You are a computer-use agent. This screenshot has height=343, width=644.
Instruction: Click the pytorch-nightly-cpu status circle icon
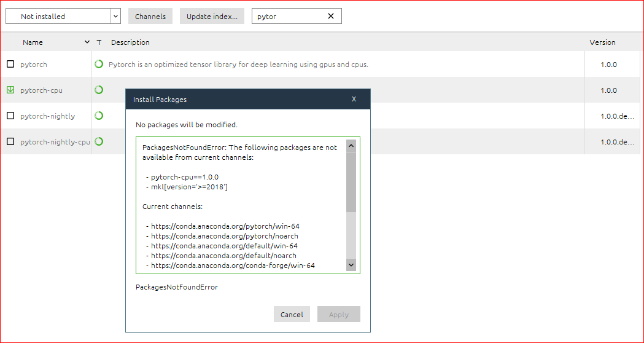[x=99, y=141]
